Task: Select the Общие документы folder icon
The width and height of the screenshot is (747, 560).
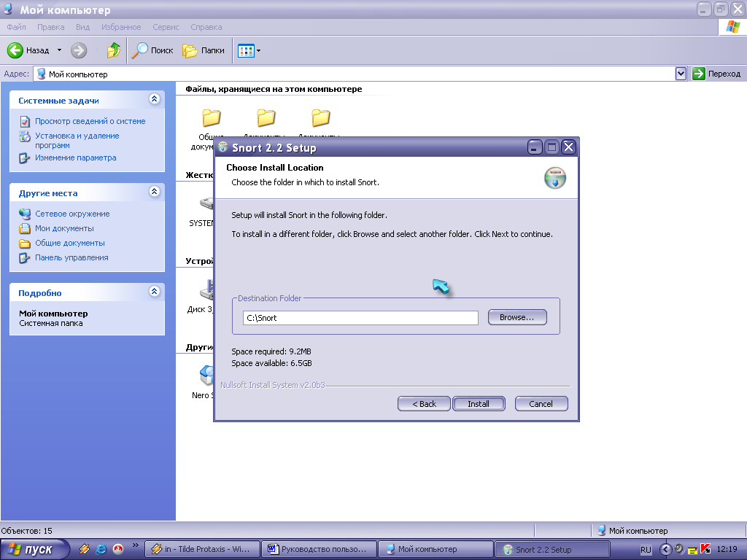Action: pyautogui.click(x=211, y=117)
